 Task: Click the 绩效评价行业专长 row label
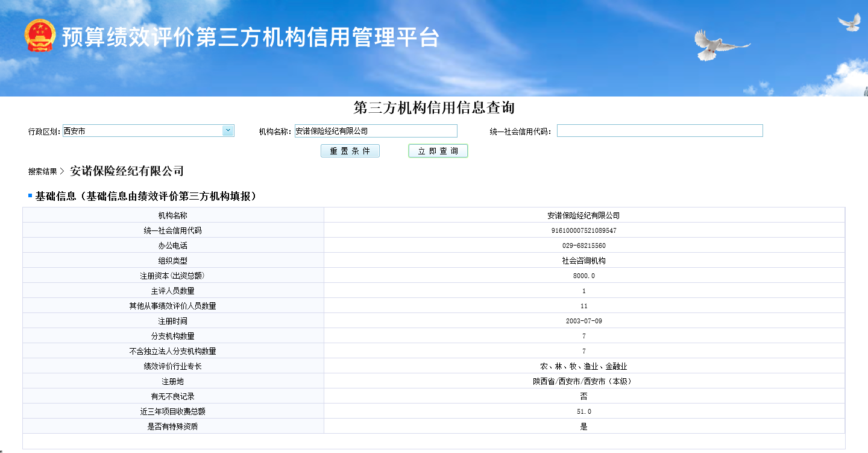pyautogui.click(x=172, y=366)
